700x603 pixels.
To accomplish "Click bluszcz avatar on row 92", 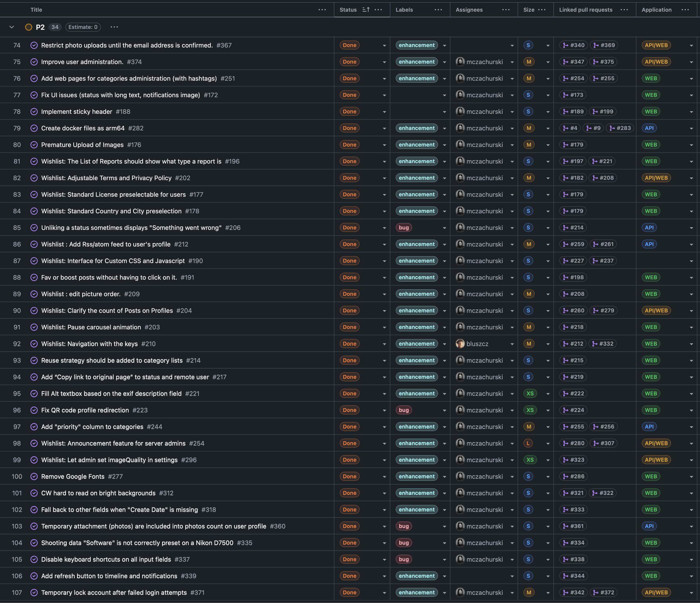I will [x=460, y=344].
